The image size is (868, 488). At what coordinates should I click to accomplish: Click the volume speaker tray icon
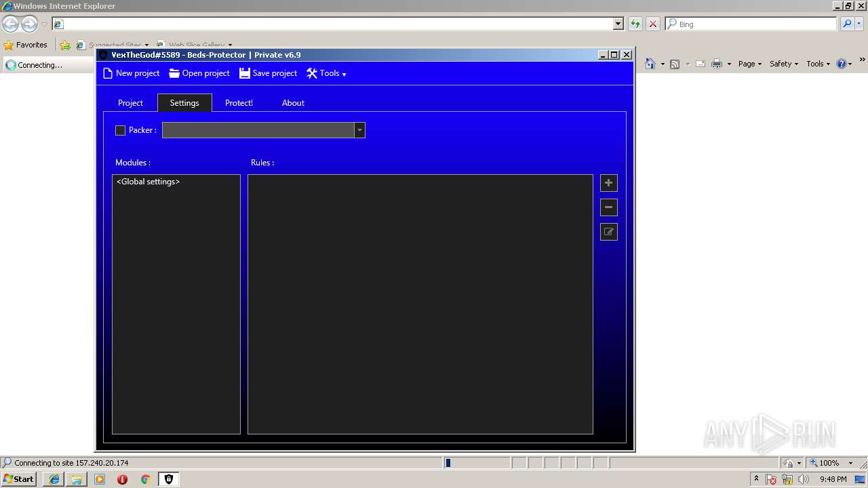tap(804, 479)
